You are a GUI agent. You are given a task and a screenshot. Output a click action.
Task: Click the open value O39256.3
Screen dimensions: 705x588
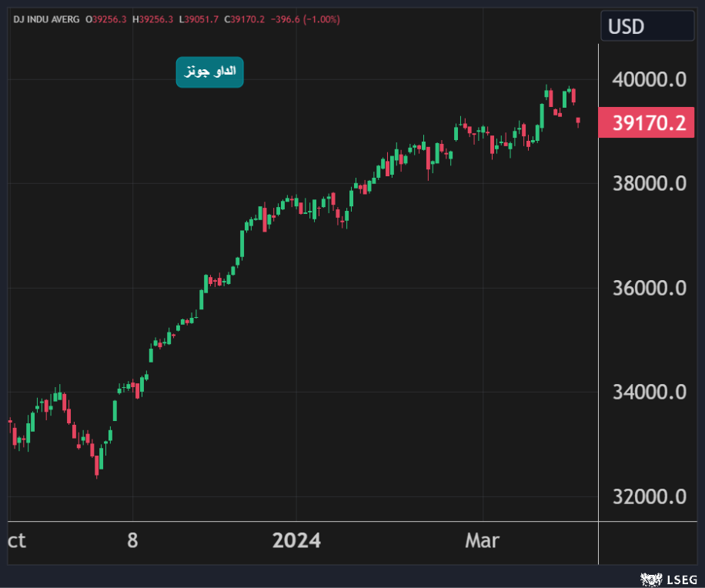(108, 18)
